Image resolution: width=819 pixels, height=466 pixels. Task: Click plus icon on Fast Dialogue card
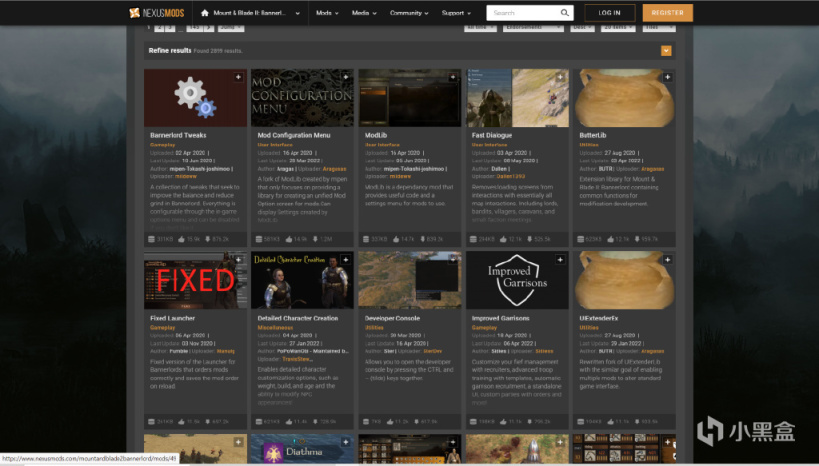coord(560,77)
